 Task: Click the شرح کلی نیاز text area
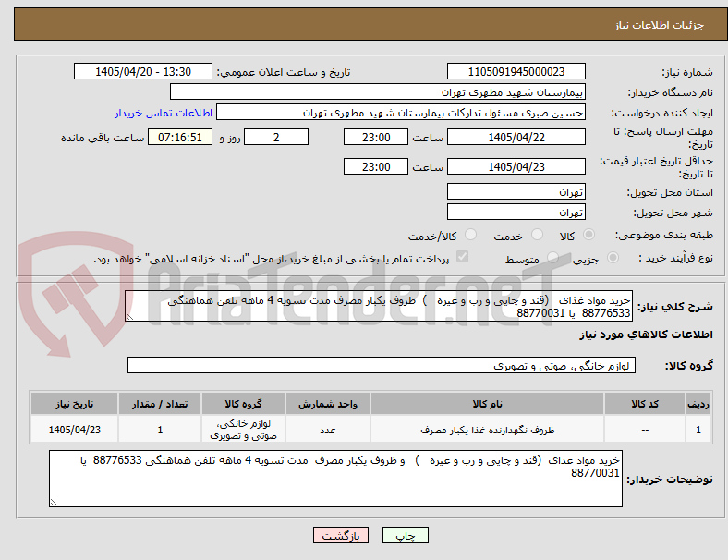(379, 307)
